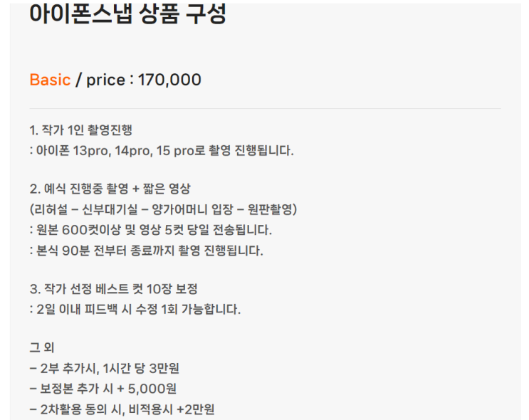Click the "그 외" section label
The height and width of the screenshot is (420, 529).
coord(41,349)
